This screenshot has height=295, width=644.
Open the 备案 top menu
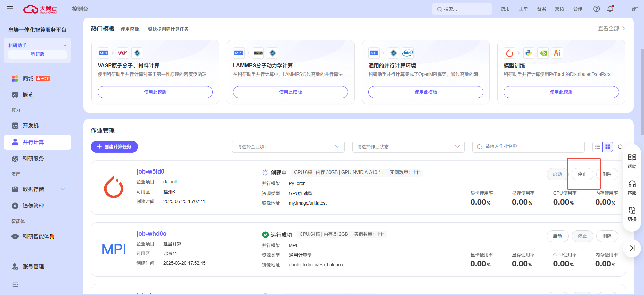[541, 9]
